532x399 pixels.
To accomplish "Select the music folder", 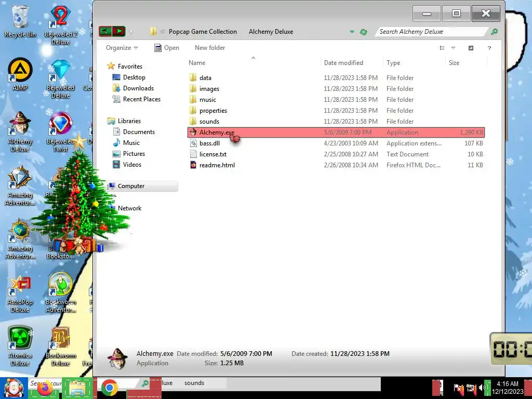I will click(336, 99).
